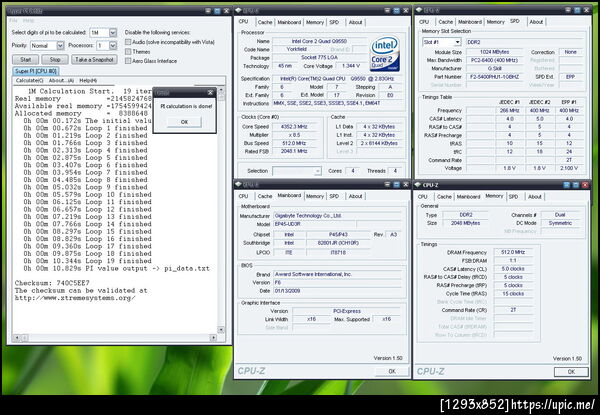
Task: Minimize the Super PI window
Action: click(208, 11)
